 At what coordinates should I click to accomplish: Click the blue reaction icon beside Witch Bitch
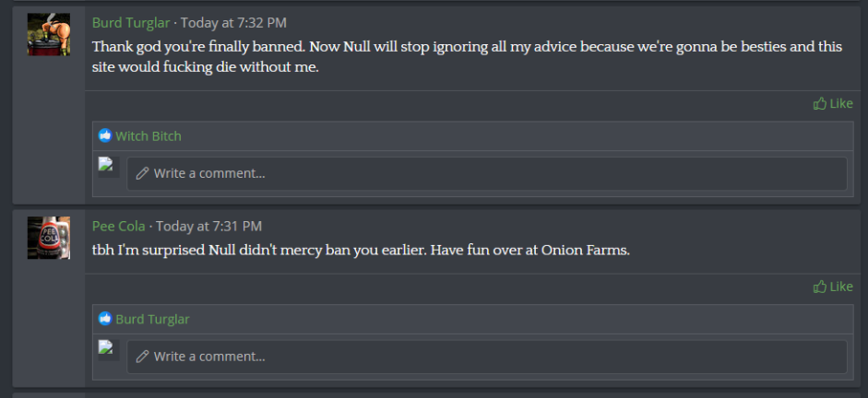pyautogui.click(x=105, y=136)
